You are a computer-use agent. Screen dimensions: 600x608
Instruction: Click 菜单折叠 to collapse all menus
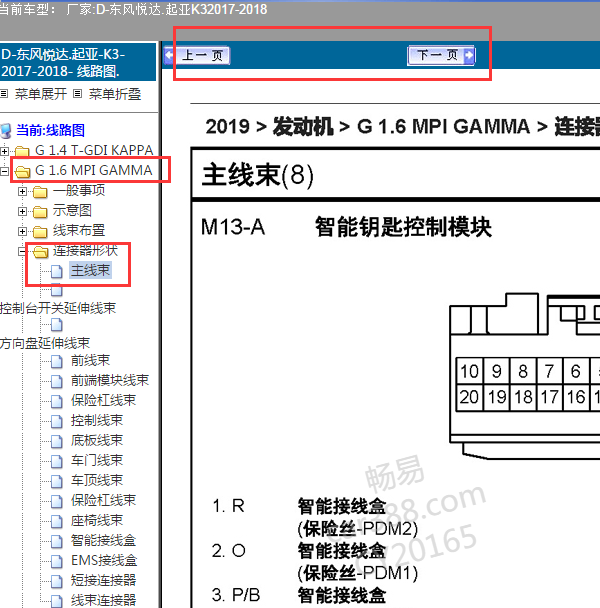click(115, 94)
